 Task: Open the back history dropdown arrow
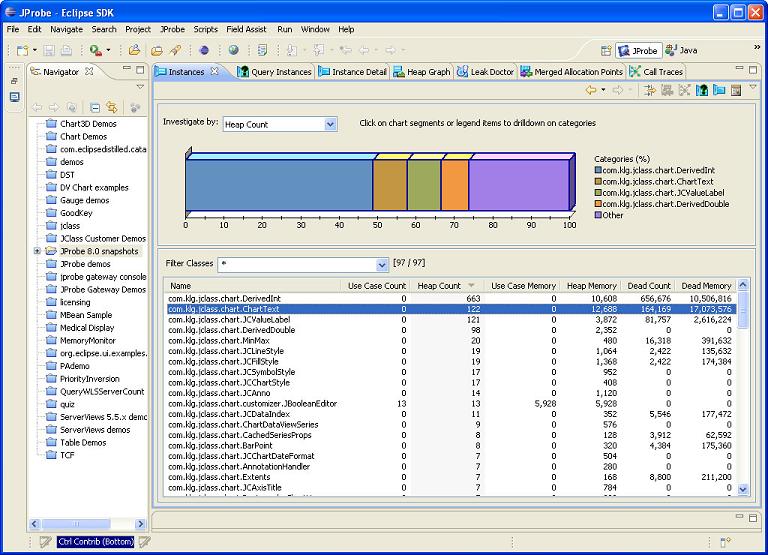[x=603, y=90]
